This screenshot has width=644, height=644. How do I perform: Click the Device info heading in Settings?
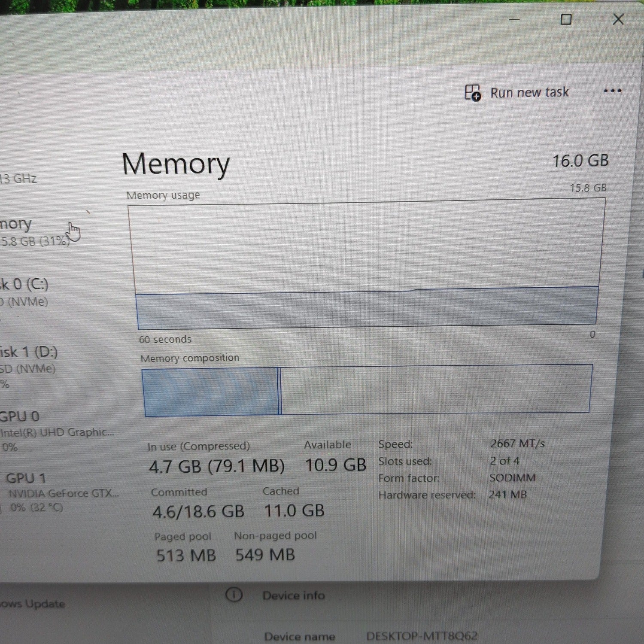pos(294,595)
